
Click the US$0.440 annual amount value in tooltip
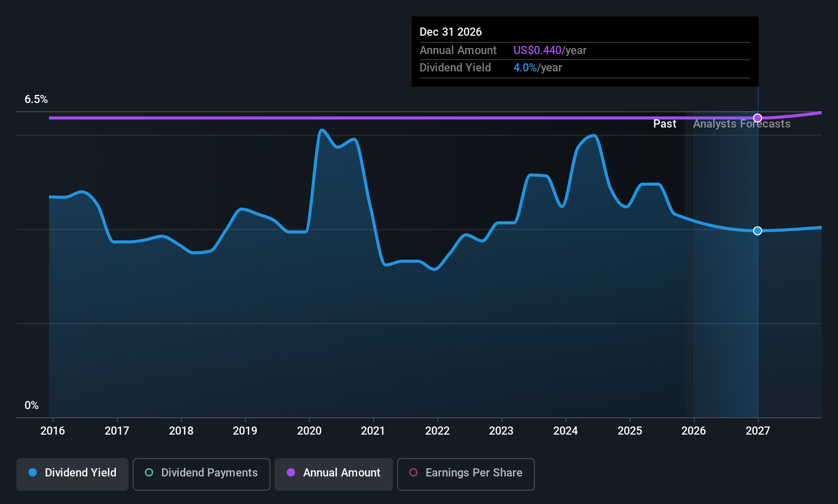537,51
